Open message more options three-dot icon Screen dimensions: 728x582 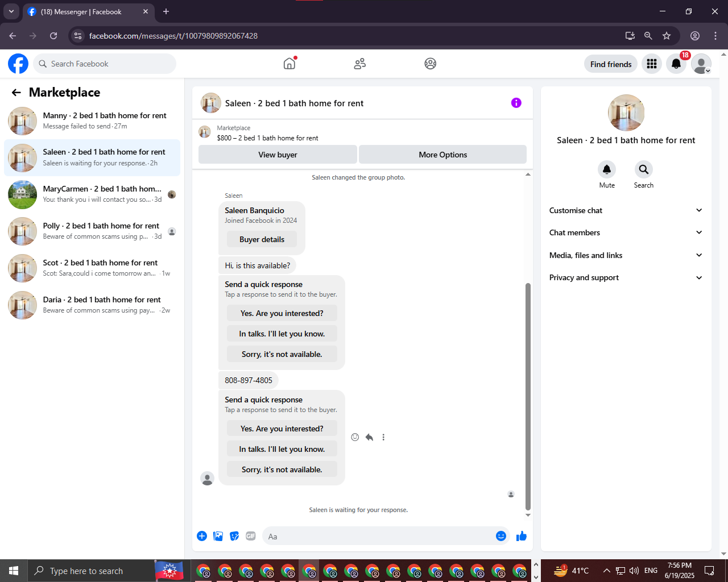click(383, 437)
